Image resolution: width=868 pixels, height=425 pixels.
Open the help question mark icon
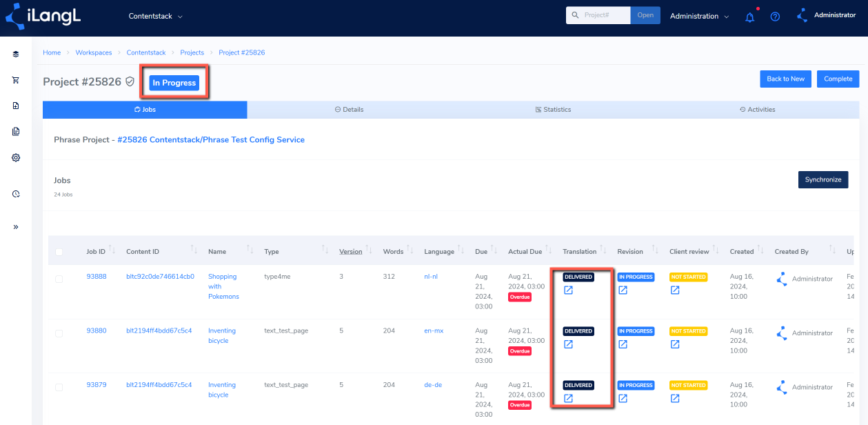coord(775,17)
